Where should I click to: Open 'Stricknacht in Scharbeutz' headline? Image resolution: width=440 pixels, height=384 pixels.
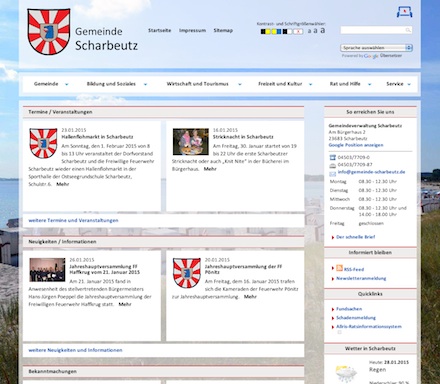click(243, 137)
